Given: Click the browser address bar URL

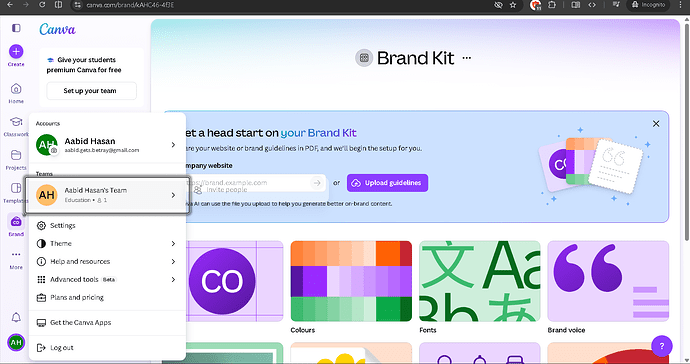Looking at the screenshot, I should point(130,5).
